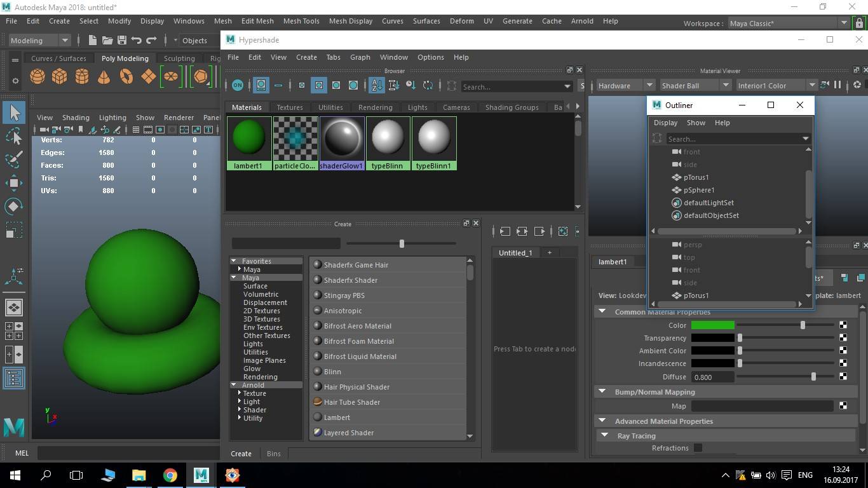Open the Modeling menu set dropdown
868x488 pixels.
[x=40, y=40]
